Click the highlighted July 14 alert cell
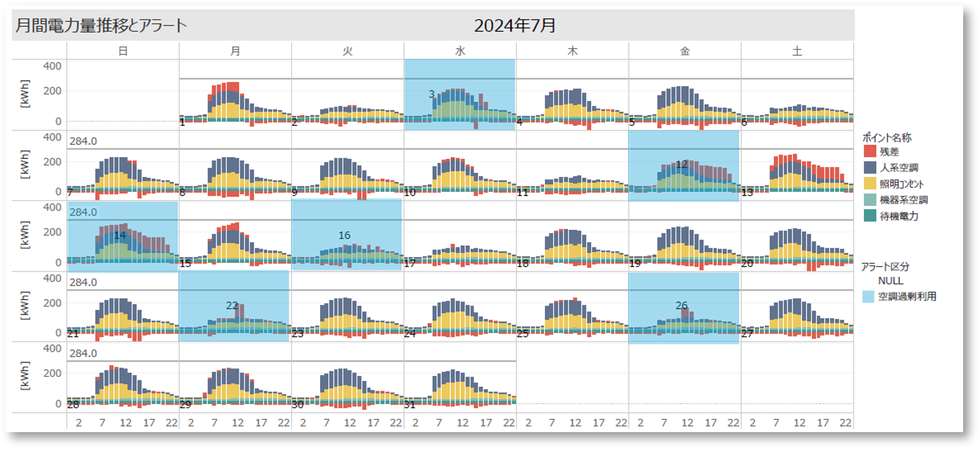980x449 pixels. tap(123, 236)
